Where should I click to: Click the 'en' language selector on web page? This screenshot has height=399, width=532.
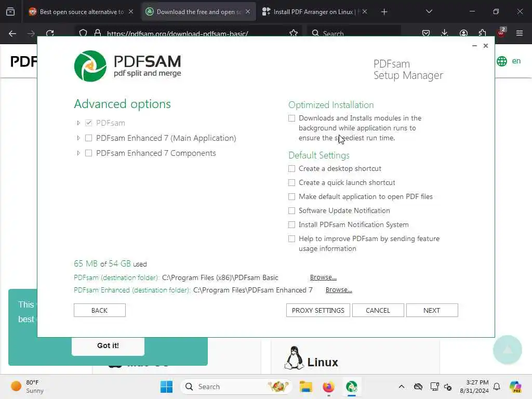tap(516, 61)
